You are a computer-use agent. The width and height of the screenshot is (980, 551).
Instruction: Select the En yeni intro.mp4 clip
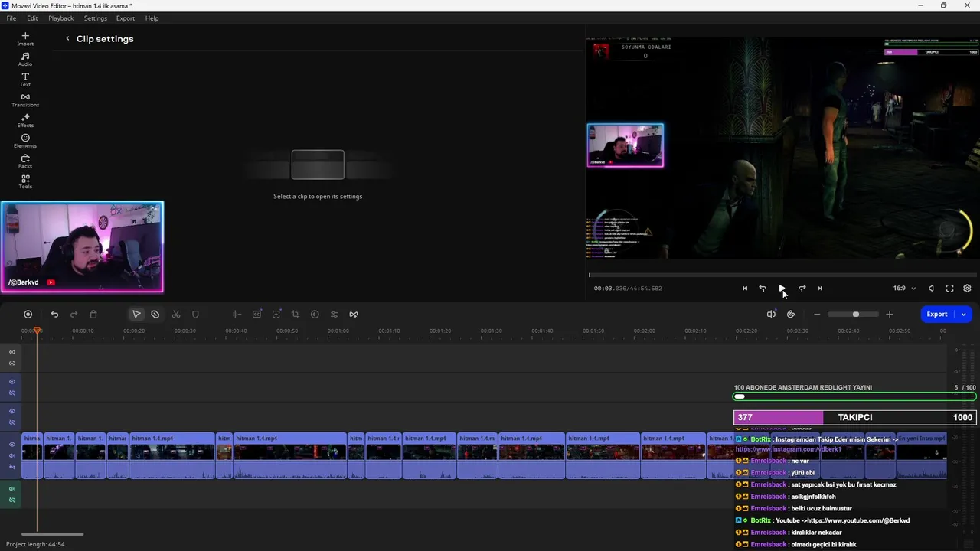tap(922, 456)
